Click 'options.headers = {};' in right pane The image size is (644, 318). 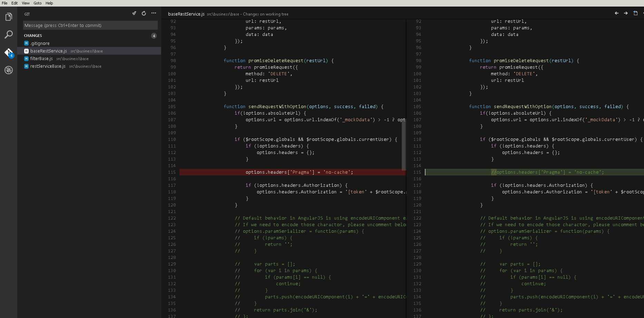coord(531,153)
